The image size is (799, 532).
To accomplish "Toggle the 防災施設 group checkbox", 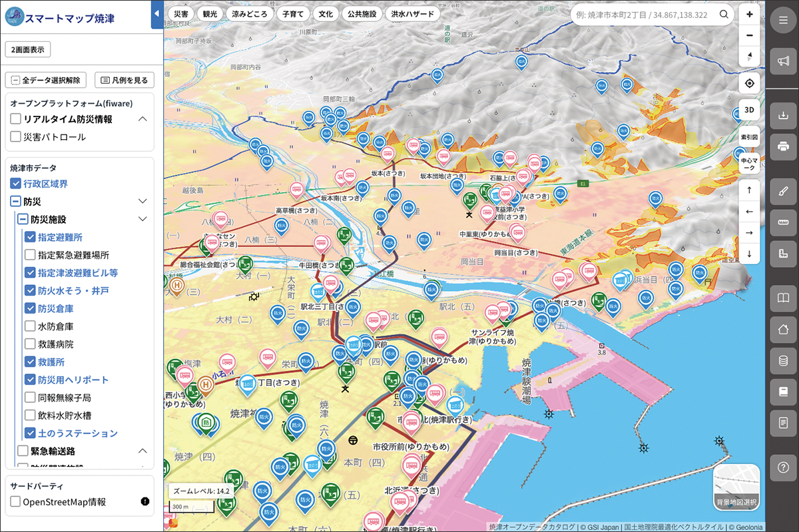I will pos(23,219).
